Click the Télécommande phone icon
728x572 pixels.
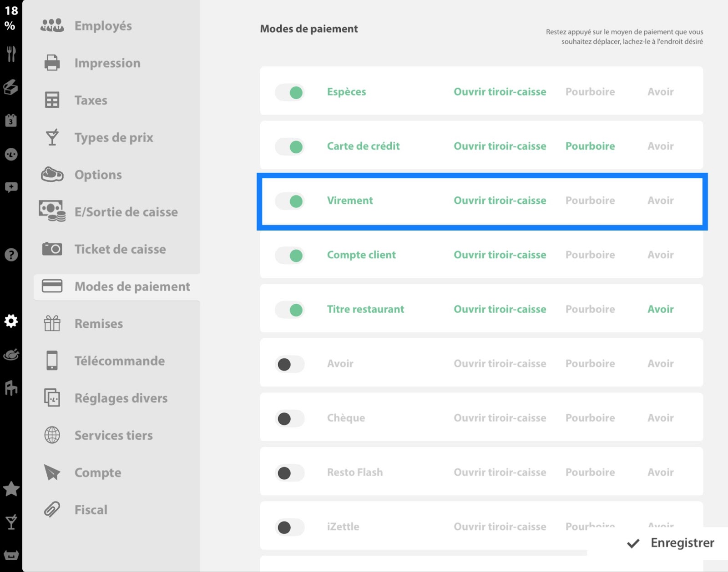52,361
